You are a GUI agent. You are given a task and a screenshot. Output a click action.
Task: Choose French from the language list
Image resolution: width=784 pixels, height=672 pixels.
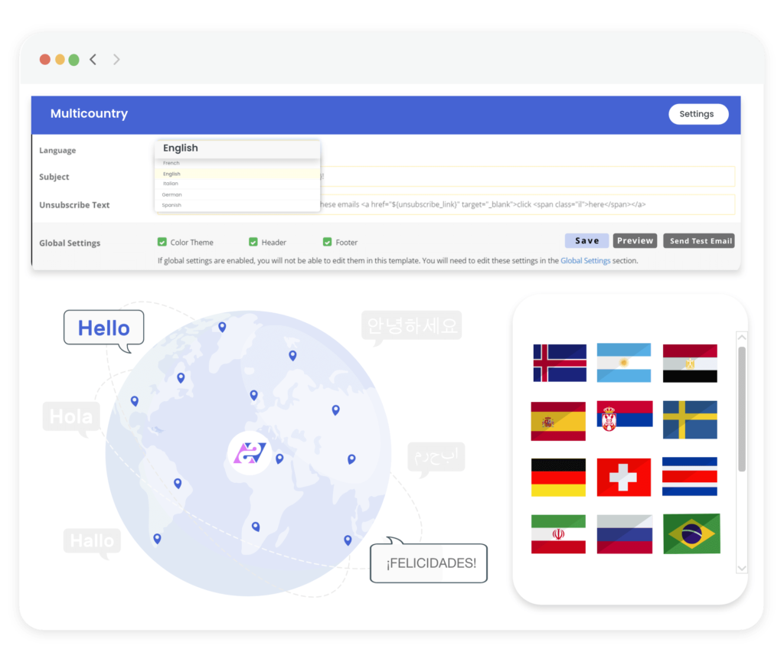171,163
